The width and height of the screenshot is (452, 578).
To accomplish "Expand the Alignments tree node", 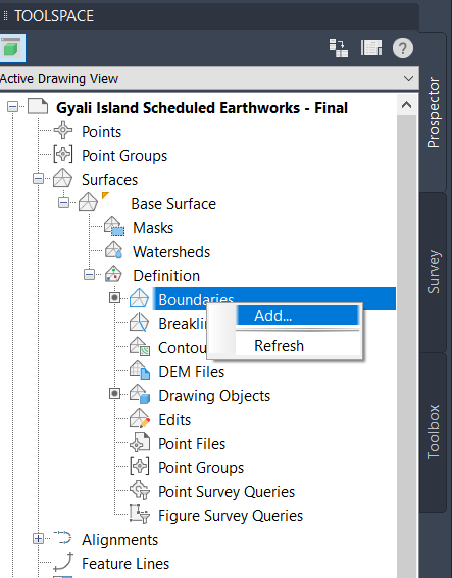I will pos(38,539).
